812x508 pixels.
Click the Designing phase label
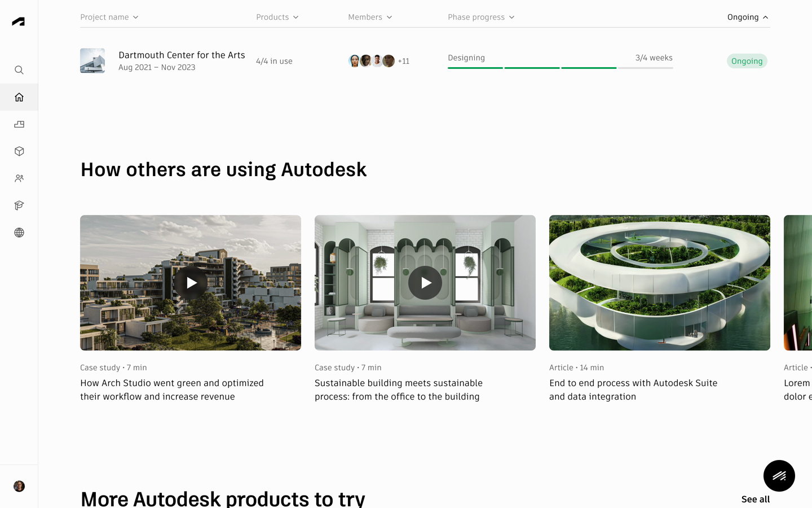(466, 58)
